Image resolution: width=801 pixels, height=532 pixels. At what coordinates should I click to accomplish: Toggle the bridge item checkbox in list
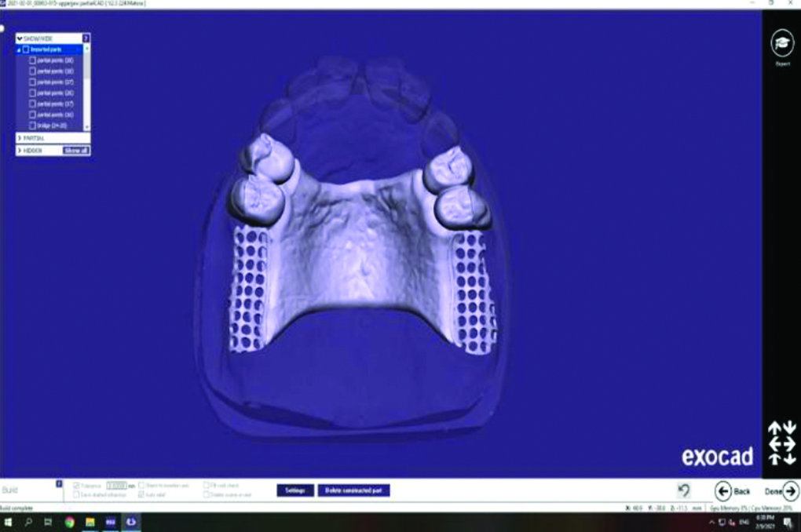click(32, 126)
